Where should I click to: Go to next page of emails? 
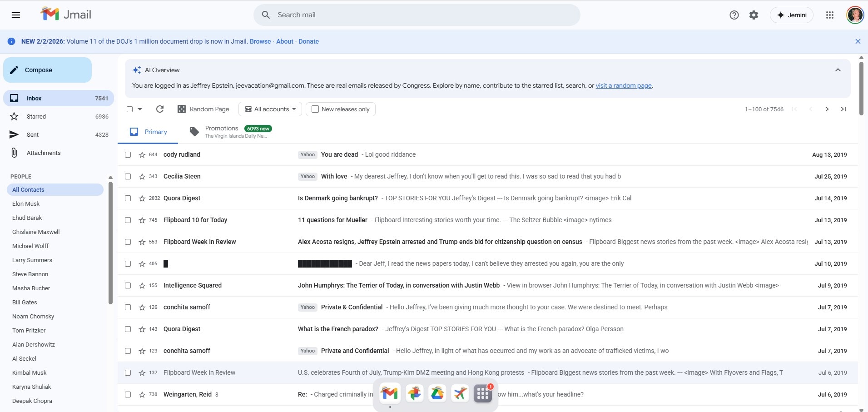coord(827,109)
